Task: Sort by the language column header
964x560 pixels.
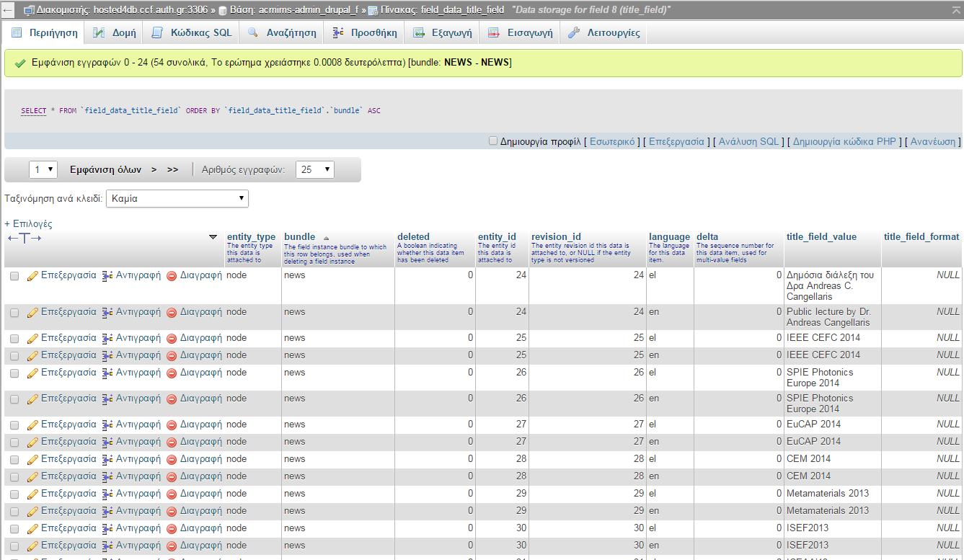Action: pos(669,236)
